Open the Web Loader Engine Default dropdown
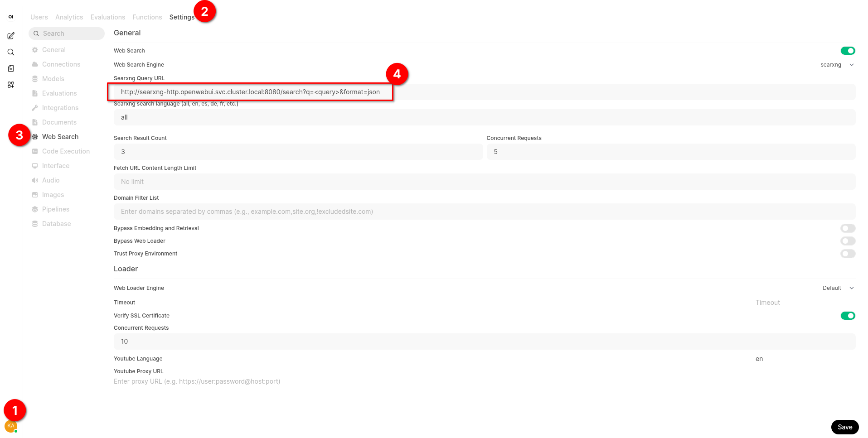Image resolution: width=868 pixels, height=438 pixels. point(838,288)
